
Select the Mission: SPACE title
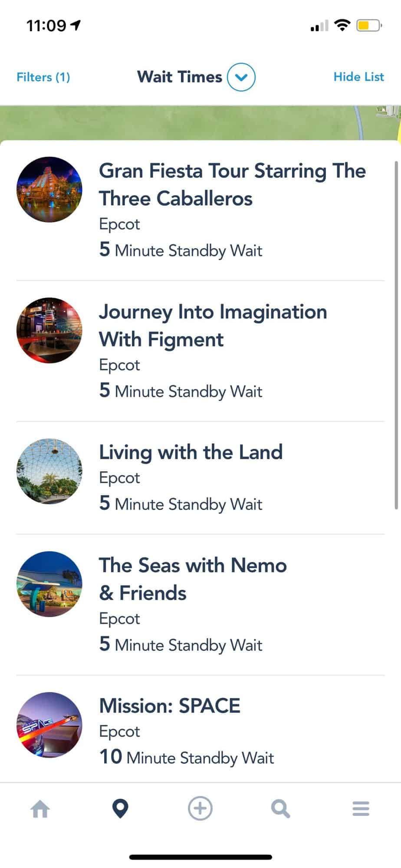point(170,706)
